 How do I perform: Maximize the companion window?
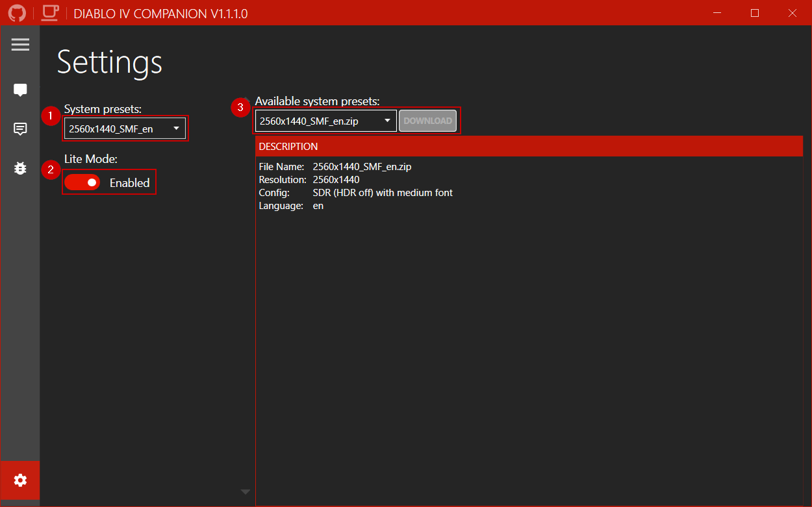pos(755,13)
